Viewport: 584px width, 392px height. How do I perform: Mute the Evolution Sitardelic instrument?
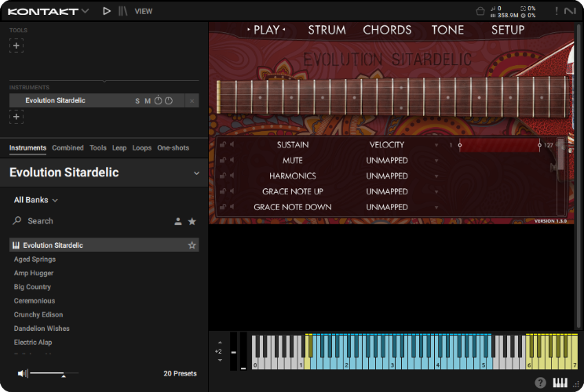point(148,100)
